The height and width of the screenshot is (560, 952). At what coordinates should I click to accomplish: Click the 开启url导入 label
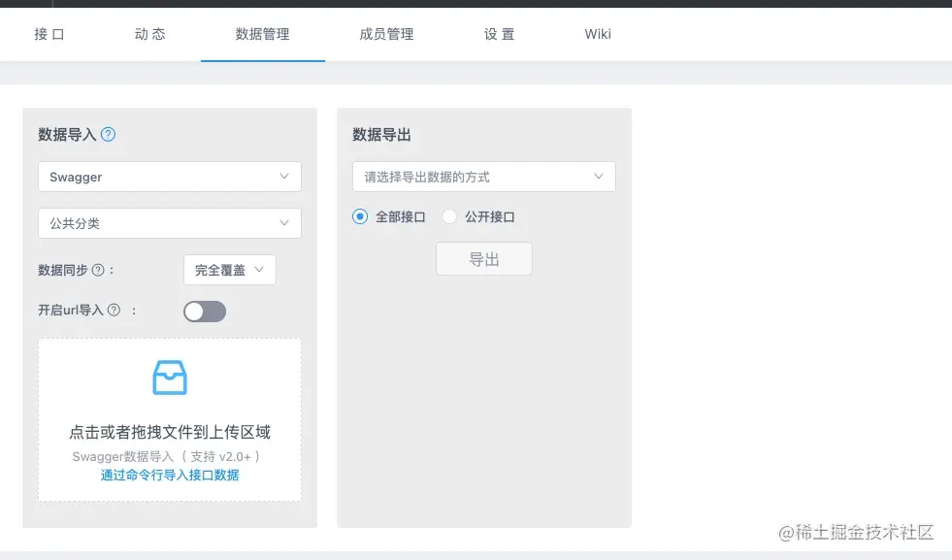[x=71, y=310]
